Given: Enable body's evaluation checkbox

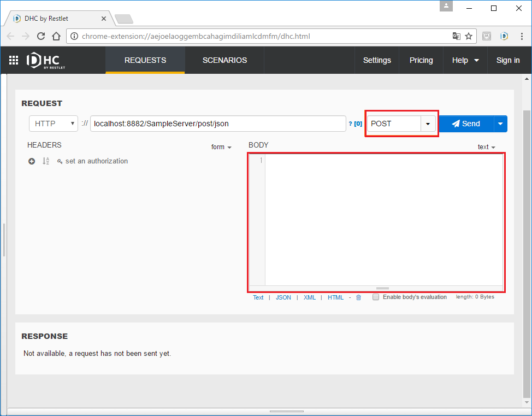Looking at the screenshot, I should pyautogui.click(x=376, y=297).
